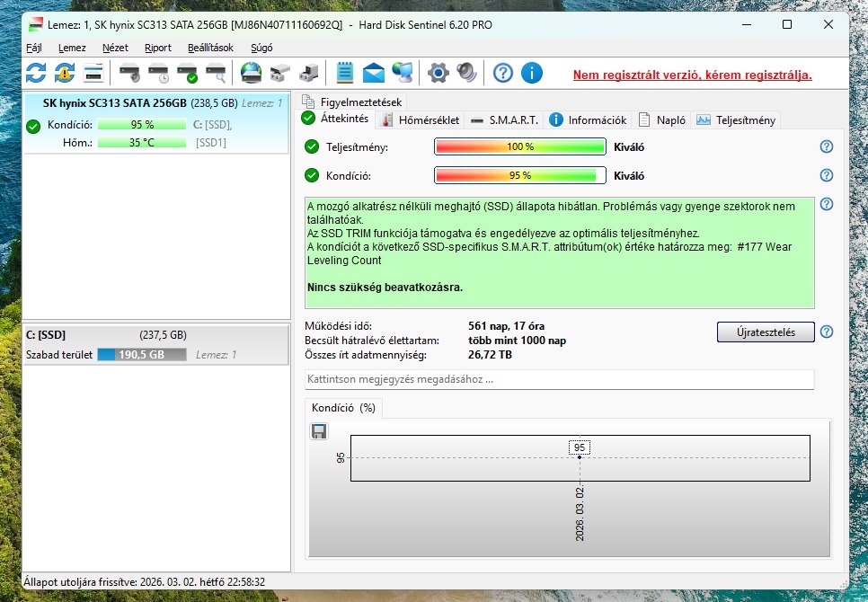The width and height of the screenshot is (868, 602).
Task: Open the Súgó menu
Action: 261,48
